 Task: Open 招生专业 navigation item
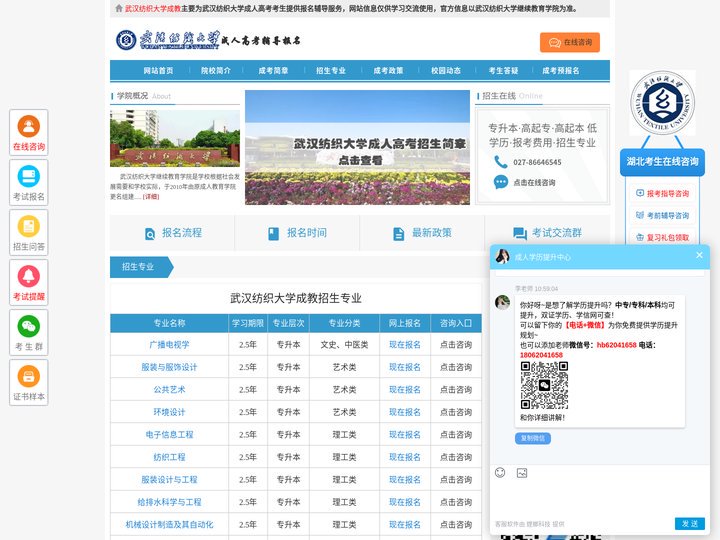[x=331, y=71]
